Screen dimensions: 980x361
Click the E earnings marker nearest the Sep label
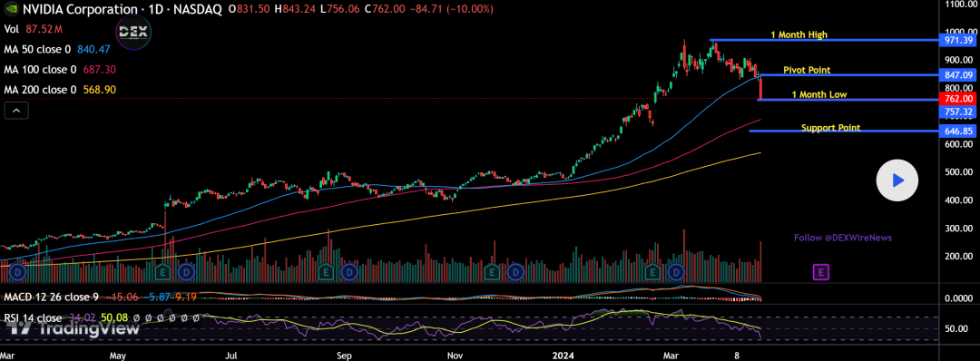(x=325, y=272)
